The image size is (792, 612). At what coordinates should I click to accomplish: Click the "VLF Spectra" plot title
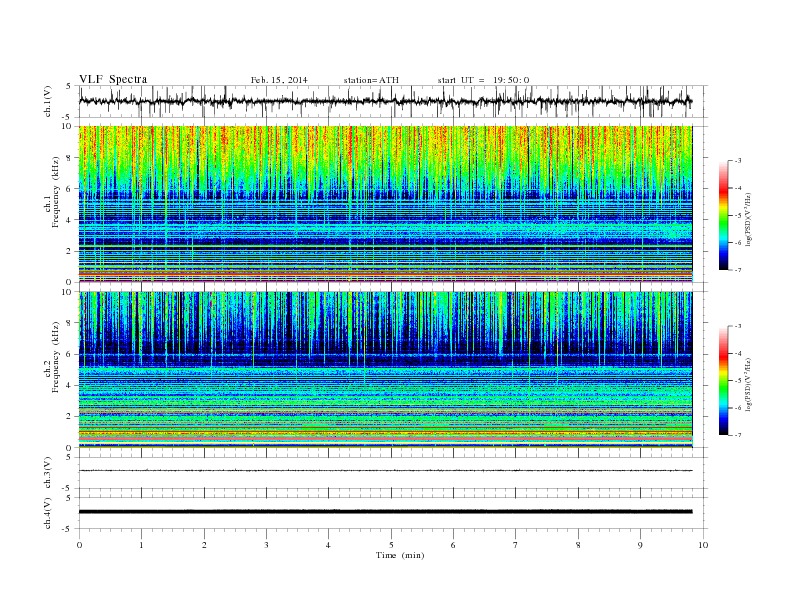tap(113, 79)
